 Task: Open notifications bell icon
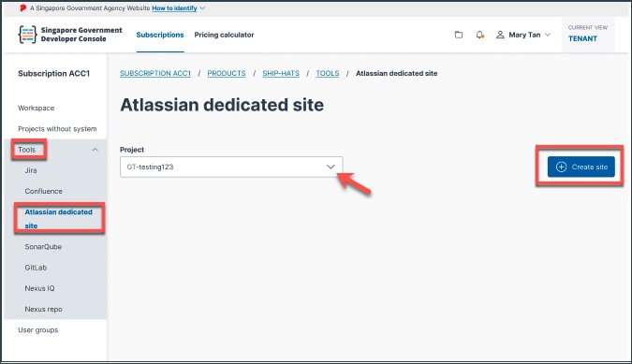click(479, 35)
